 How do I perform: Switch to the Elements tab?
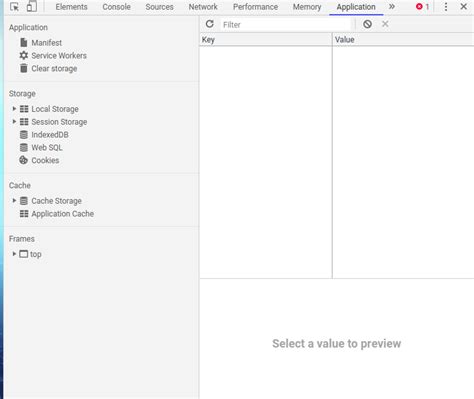coord(71,7)
